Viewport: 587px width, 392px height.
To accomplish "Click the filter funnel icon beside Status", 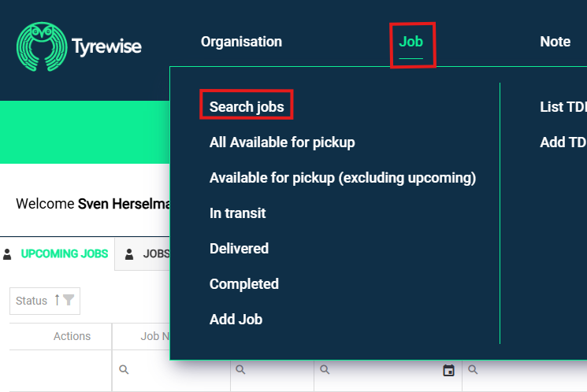I will point(69,300).
